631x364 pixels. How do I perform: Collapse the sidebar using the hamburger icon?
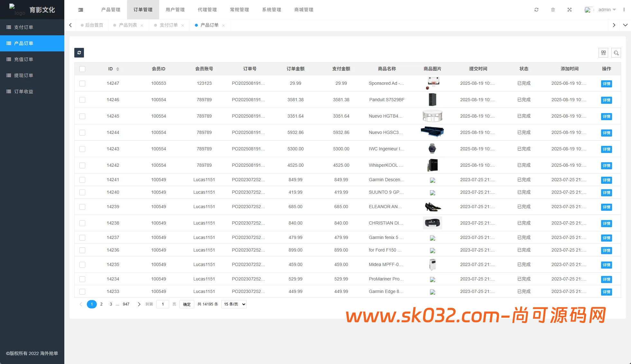80,9
